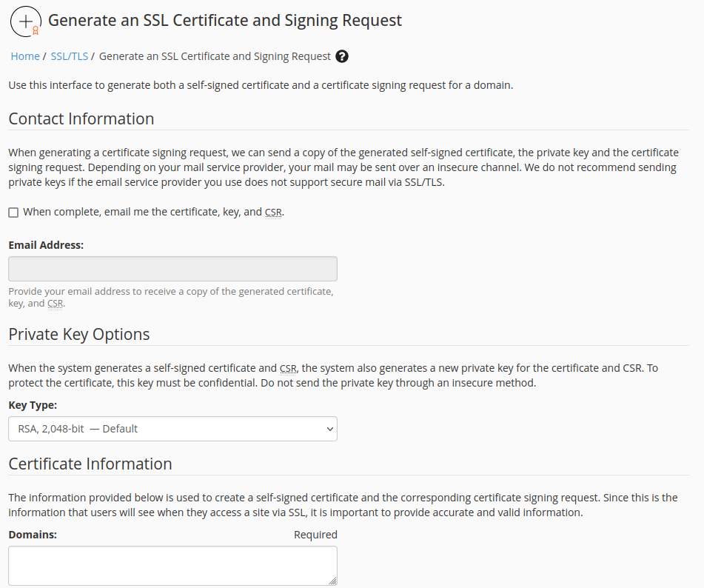
Task: Go to Home via breadcrumb
Action: (25, 56)
